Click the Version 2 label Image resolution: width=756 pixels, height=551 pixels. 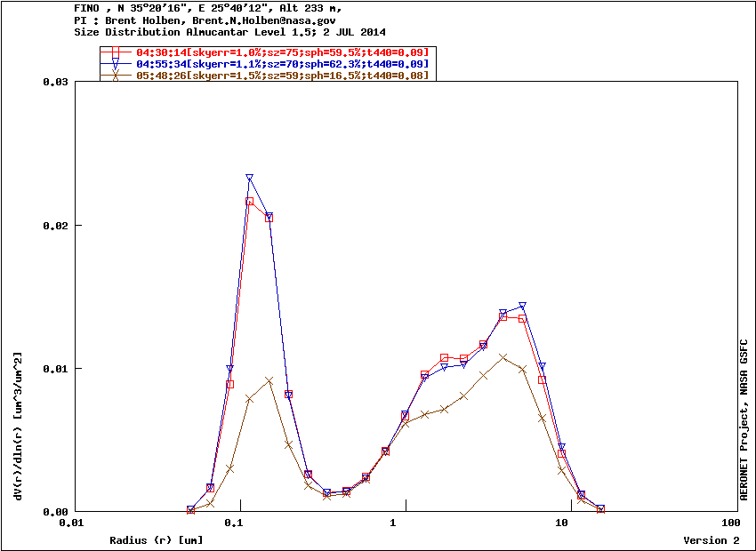(x=711, y=540)
